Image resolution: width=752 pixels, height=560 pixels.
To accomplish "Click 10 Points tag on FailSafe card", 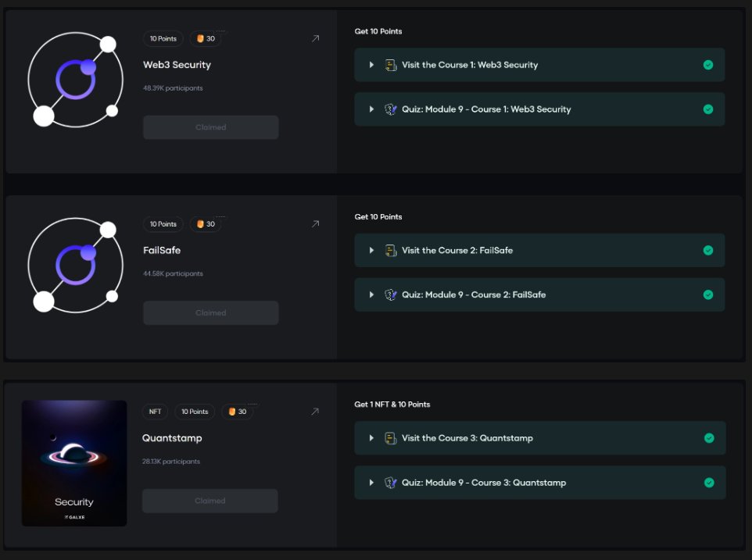I will 163,224.
